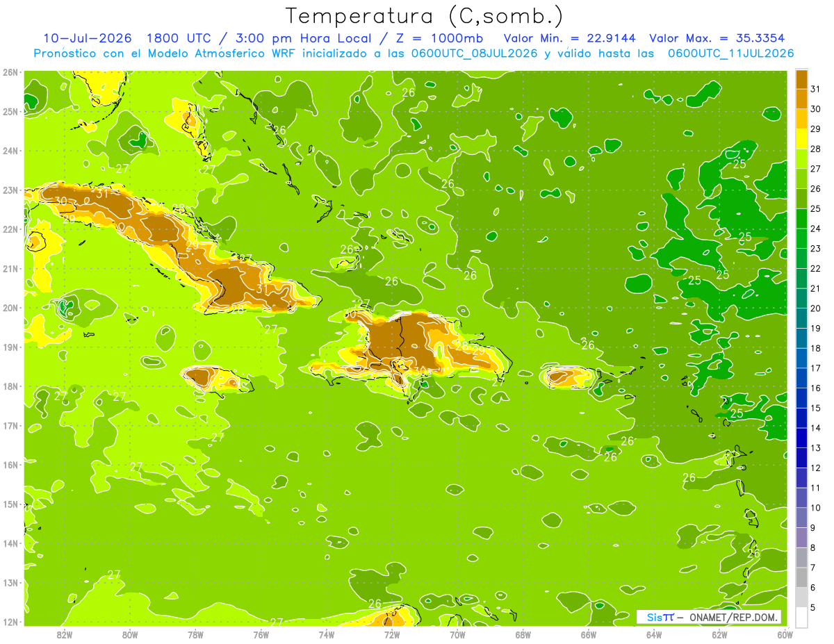Click the 18N latitude axis label
The image size is (834, 644).
coord(10,386)
